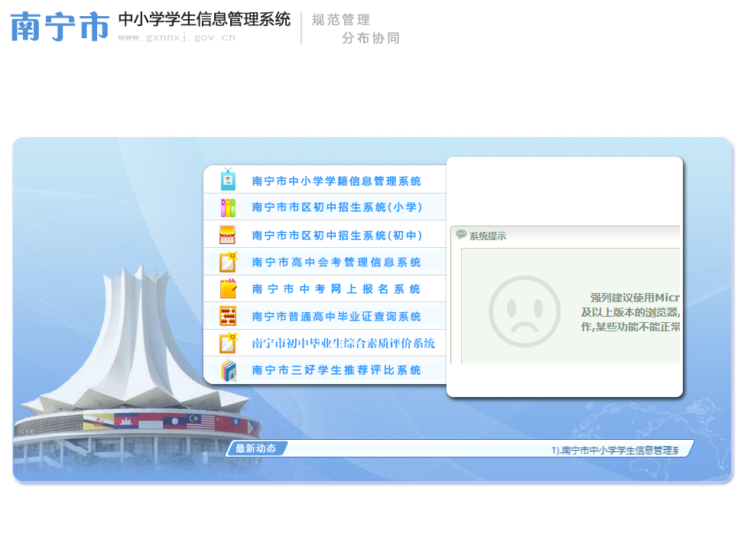Click the sad face icon in system notice
Screen dimensions: 741x560
pos(525,311)
